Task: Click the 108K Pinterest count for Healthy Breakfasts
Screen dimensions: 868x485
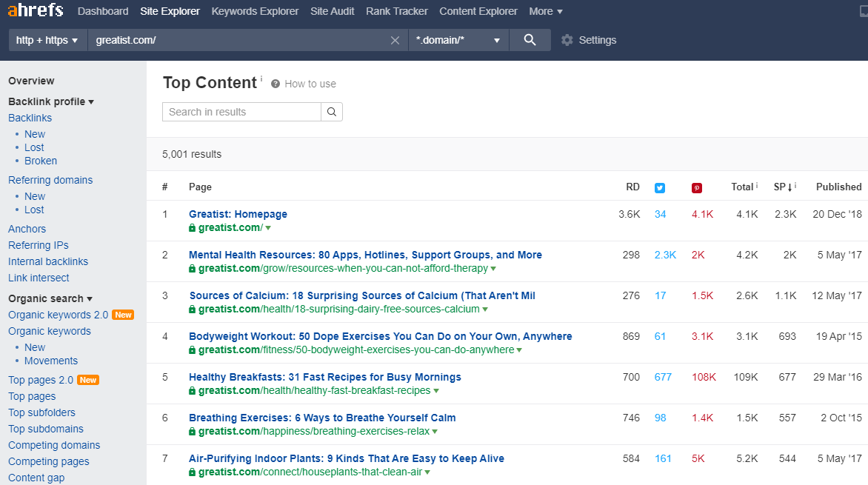Action: pyautogui.click(x=704, y=377)
